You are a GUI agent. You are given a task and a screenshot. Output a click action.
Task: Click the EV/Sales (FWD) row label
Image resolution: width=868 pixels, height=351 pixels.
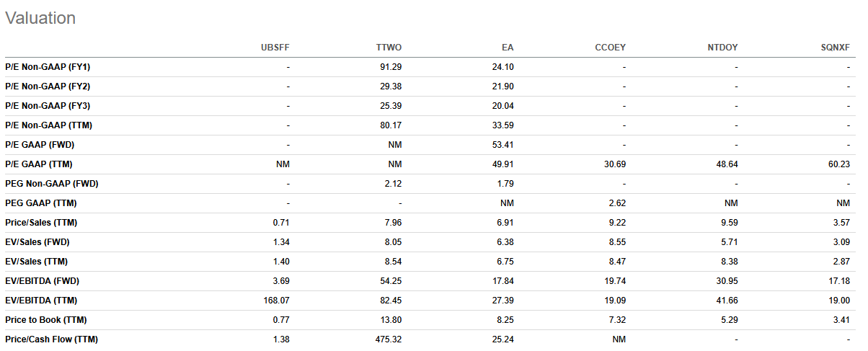click(x=37, y=242)
